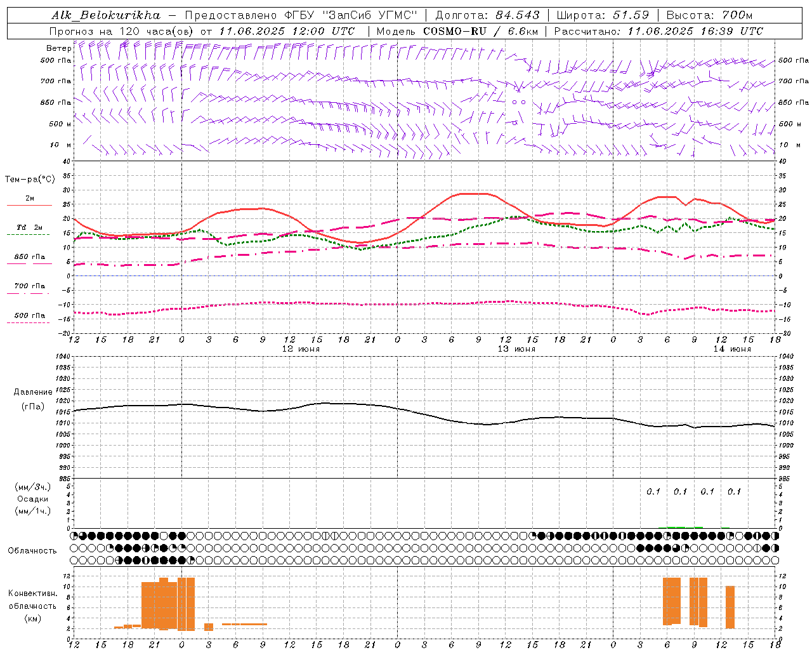Viewport: 812px width, 650px height.
Task: Click the dash-dot line sample under 700 гПа legend
Action: pyautogui.click(x=29, y=293)
